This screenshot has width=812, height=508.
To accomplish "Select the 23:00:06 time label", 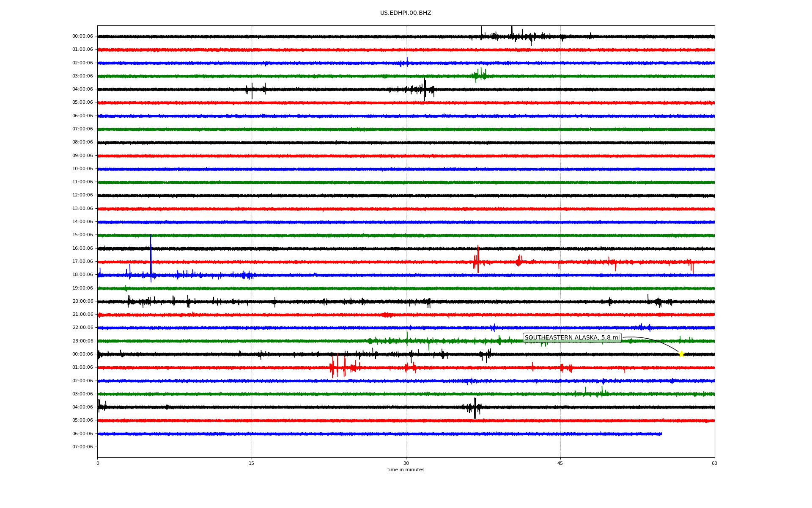I will [x=82, y=341].
